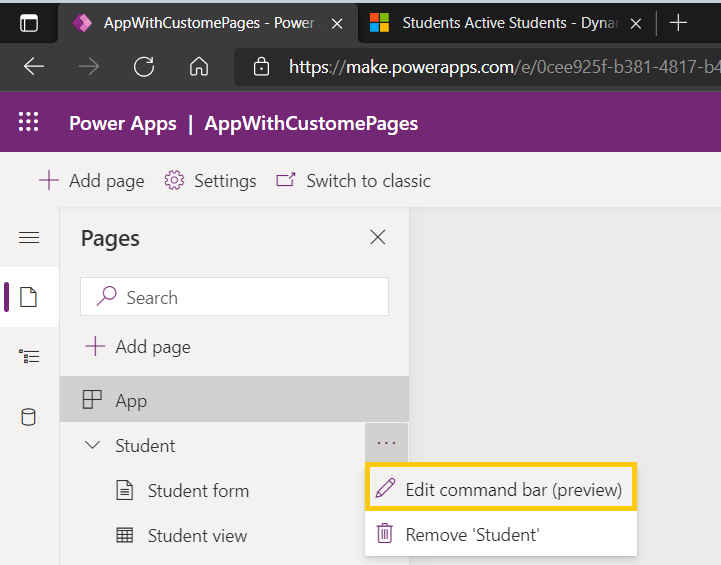
Task: Select the Pages icon in left rail
Action: pos(29,297)
